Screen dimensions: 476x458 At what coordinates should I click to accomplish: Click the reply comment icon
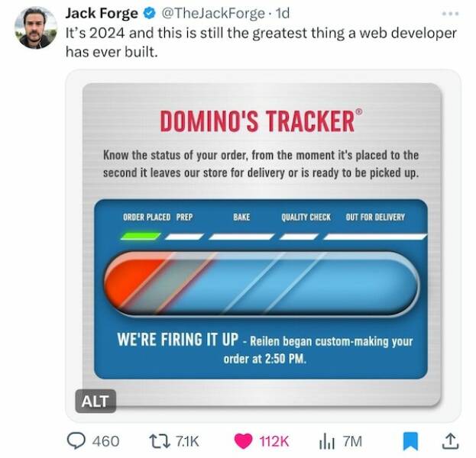(77, 440)
